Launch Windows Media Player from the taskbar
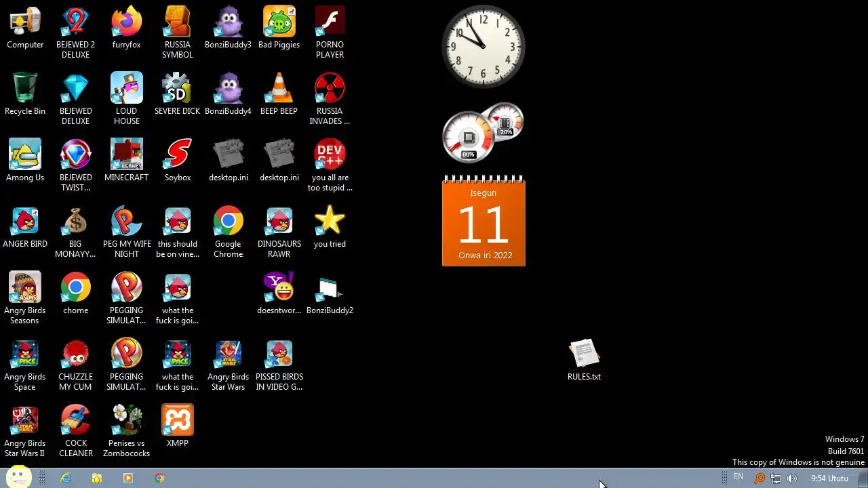868x488 pixels. point(128,478)
